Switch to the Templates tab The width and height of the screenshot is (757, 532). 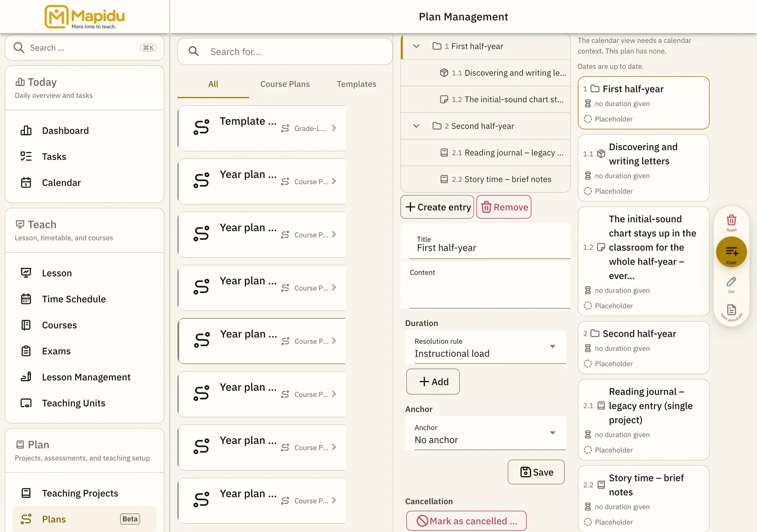point(357,84)
